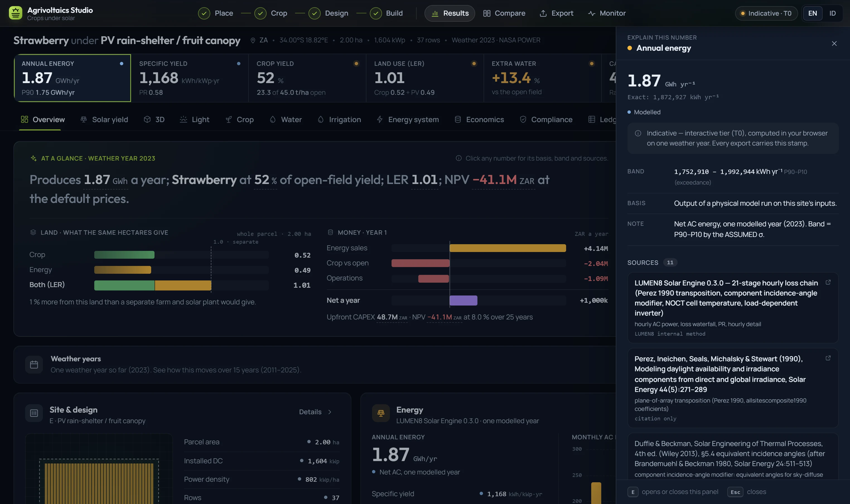The height and width of the screenshot is (504, 850).
Task: Close the Explain this number panel
Action: point(834,43)
